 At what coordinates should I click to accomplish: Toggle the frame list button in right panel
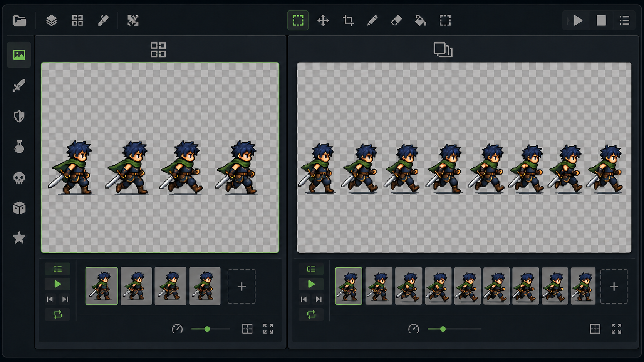tap(311, 269)
